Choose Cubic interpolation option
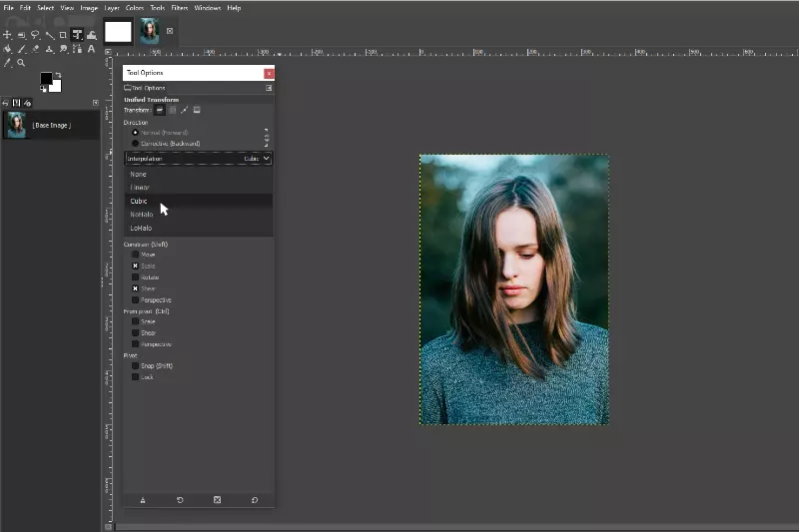Viewport: 799px width, 532px height. coord(199,201)
